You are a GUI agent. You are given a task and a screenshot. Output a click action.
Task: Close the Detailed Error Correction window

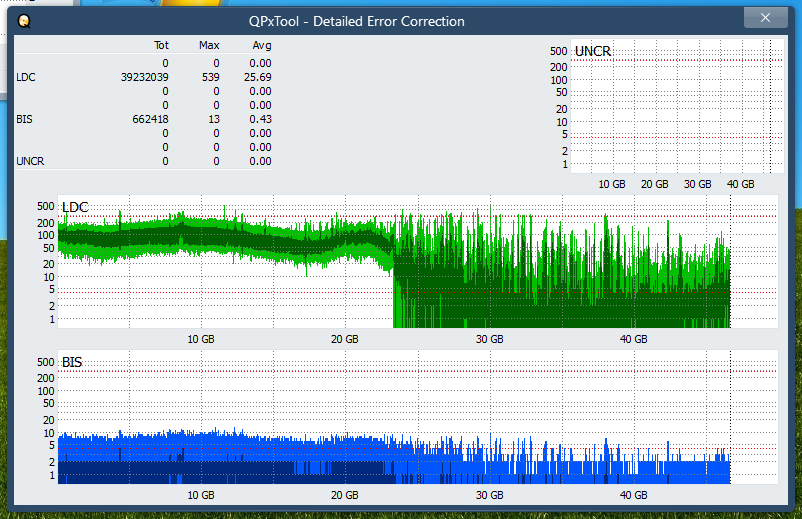pos(765,18)
